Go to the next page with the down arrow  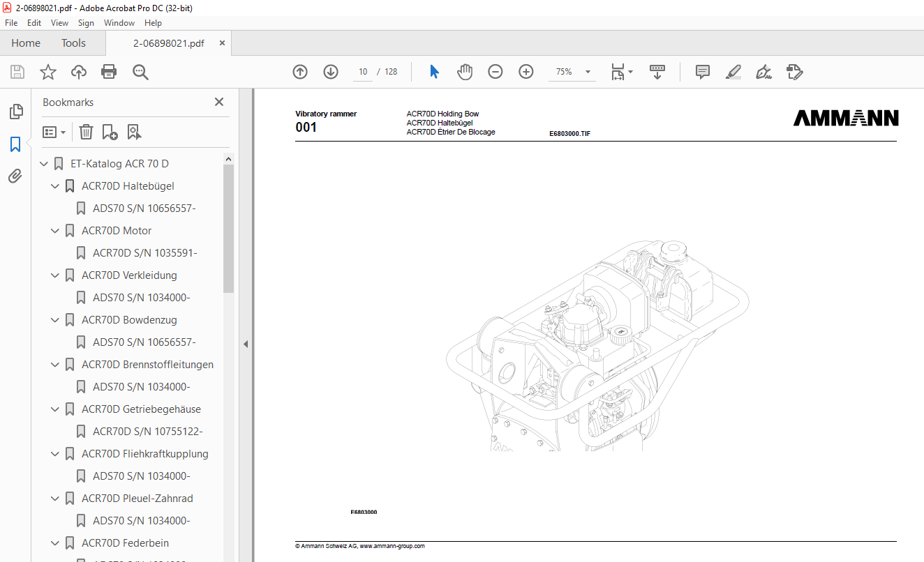pos(331,72)
